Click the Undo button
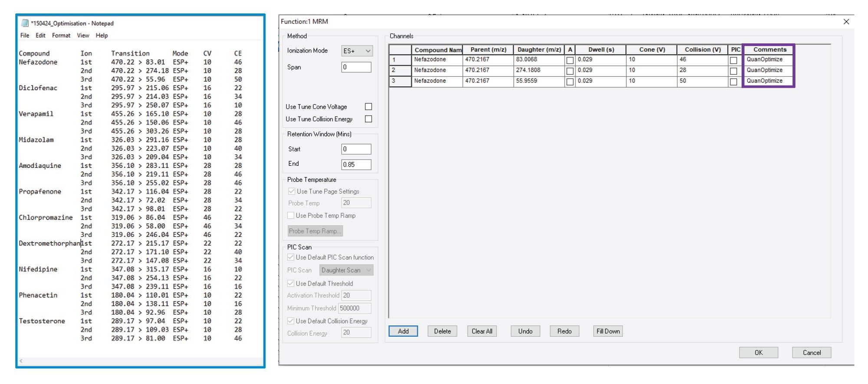Screen dimensions: 868x384 (x=525, y=331)
